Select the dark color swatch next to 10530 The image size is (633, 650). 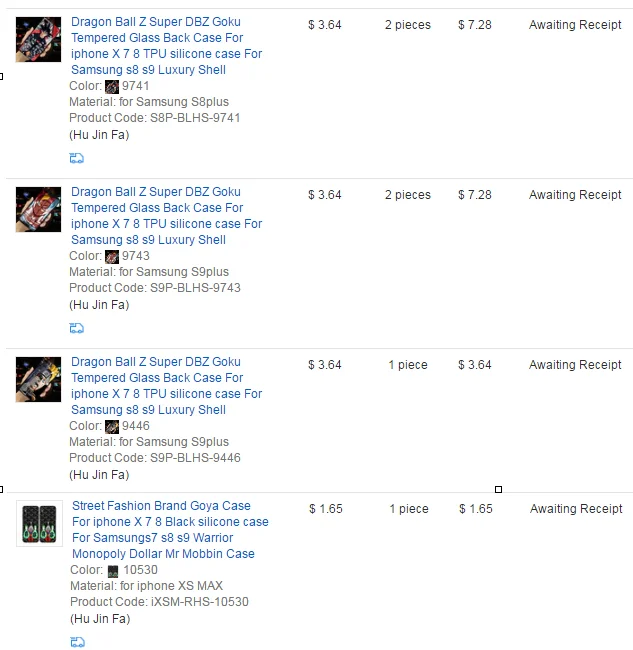113,571
